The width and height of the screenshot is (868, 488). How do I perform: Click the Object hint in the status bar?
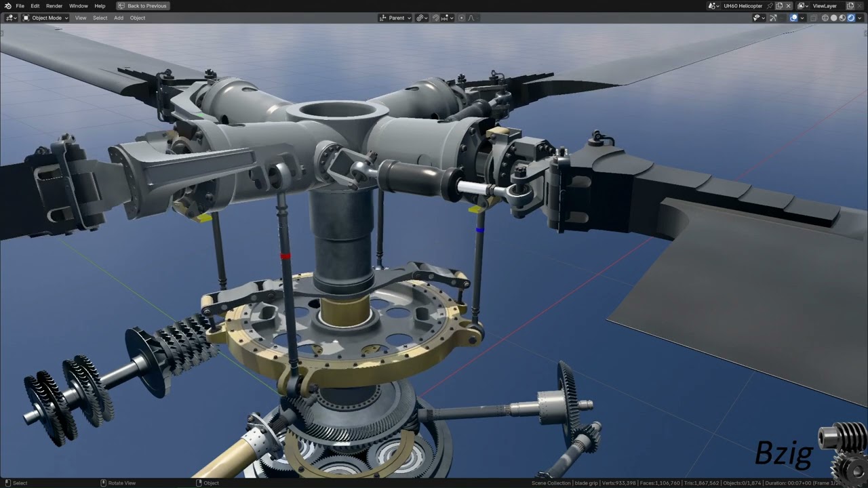pyautogui.click(x=212, y=483)
